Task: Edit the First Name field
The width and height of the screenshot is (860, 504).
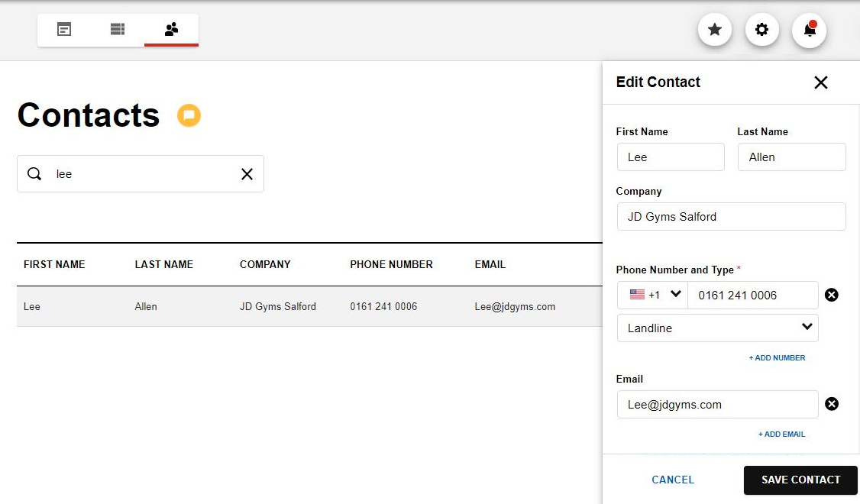Action: (x=671, y=157)
